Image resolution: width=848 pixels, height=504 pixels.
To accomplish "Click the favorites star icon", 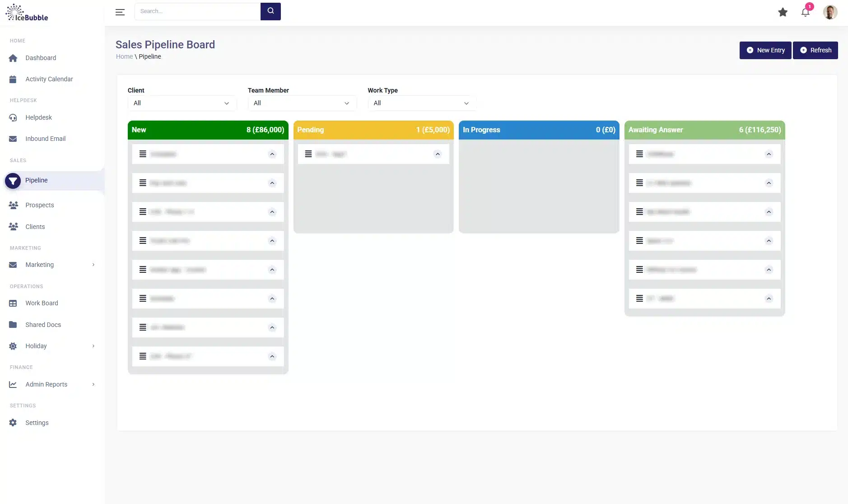I will 783,12.
